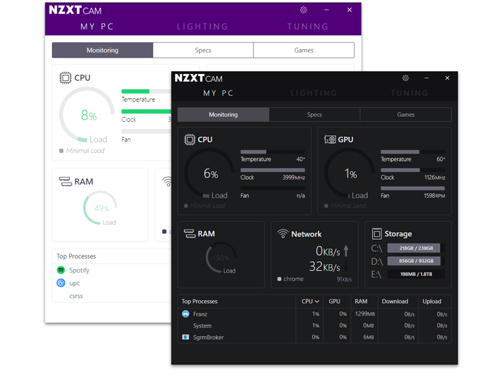
Task: Click RAM 50% load gauge in dark window
Action: [x=222, y=258]
